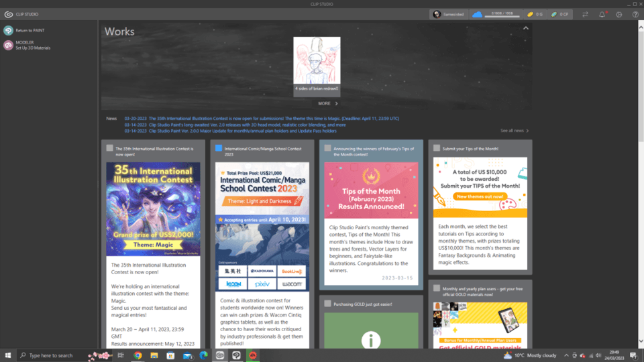Screen dimensions: 644x362
Task: Click the Clippy points CP icon
Action: click(554, 14)
